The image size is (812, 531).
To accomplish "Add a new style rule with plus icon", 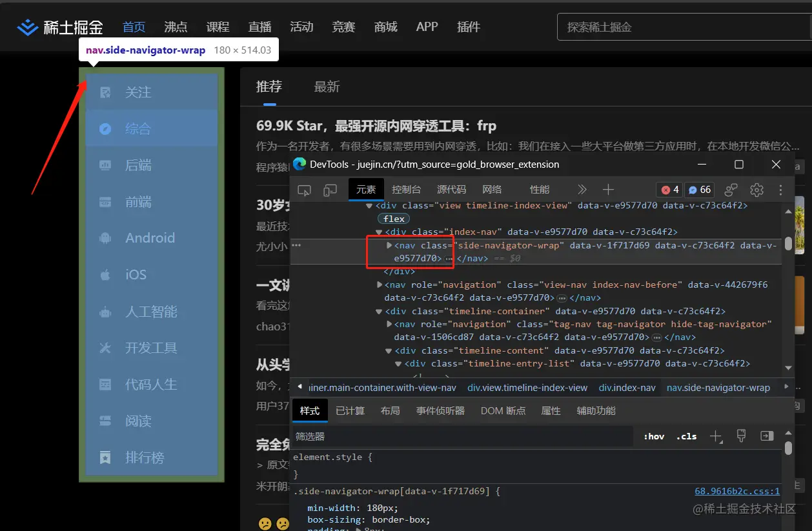I will coord(716,437).
